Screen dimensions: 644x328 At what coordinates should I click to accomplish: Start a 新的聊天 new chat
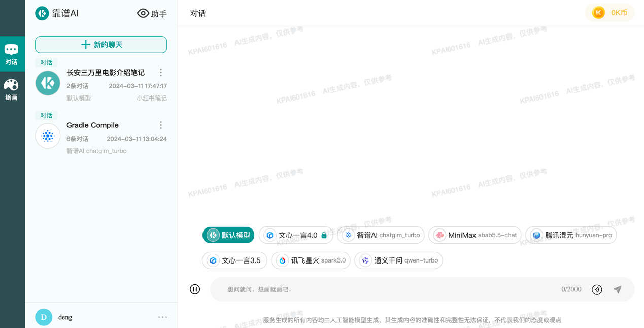pyautogui.click(x=101, y=45)
